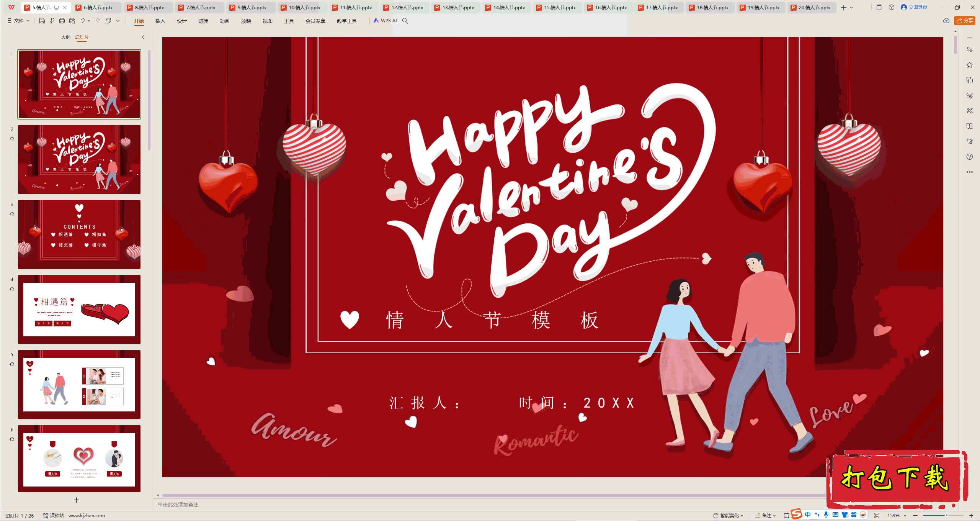Expand new tab dropdown arrow
980x521 pixels.
click(x=851, y=8)
